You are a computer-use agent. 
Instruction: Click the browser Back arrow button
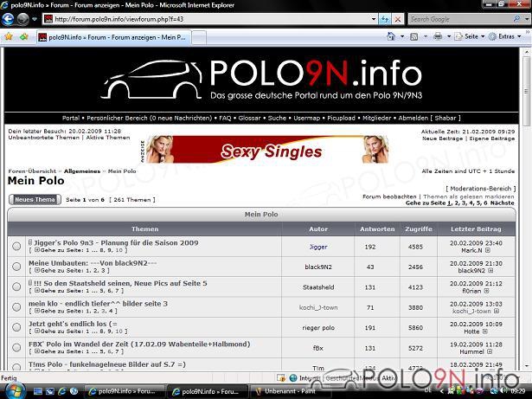pyautogui.click(x=8, y=19)
